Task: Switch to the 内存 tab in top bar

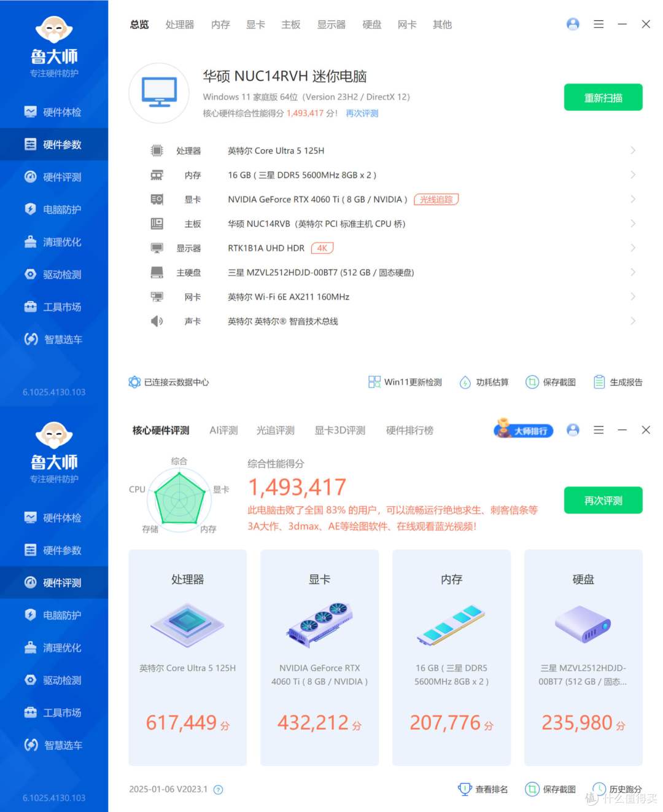Action: coord(220,25)
